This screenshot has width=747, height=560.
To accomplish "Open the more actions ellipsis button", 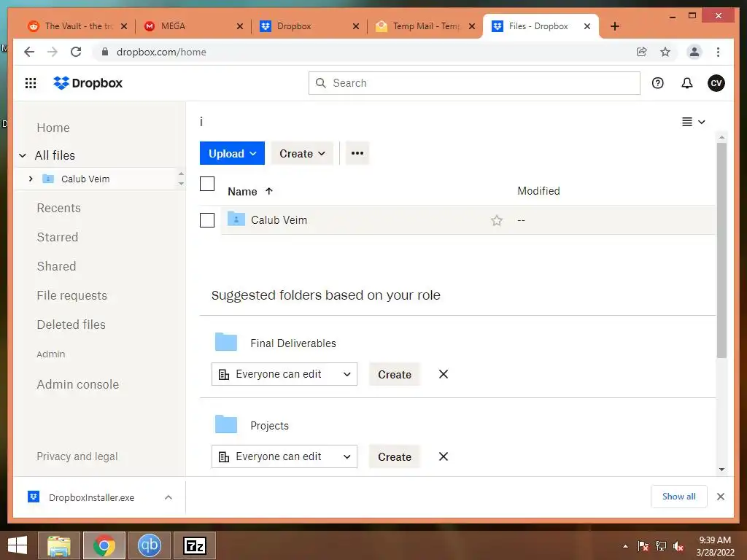I will point(357,153).
